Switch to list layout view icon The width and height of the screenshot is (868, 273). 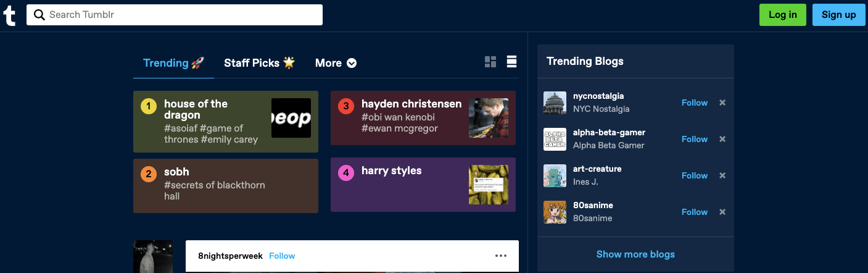pos(511,62)
